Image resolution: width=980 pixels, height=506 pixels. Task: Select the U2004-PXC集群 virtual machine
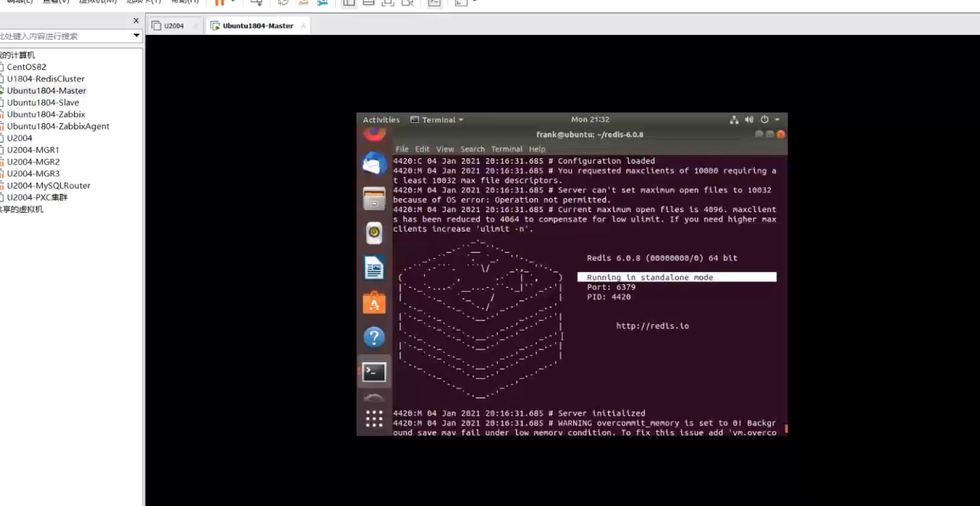(x=37, y=198)
